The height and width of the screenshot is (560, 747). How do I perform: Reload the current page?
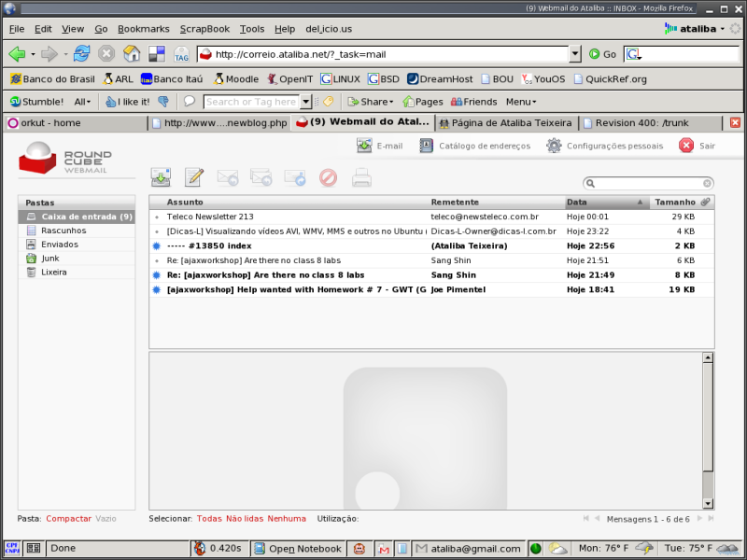(x=81, y=53)
